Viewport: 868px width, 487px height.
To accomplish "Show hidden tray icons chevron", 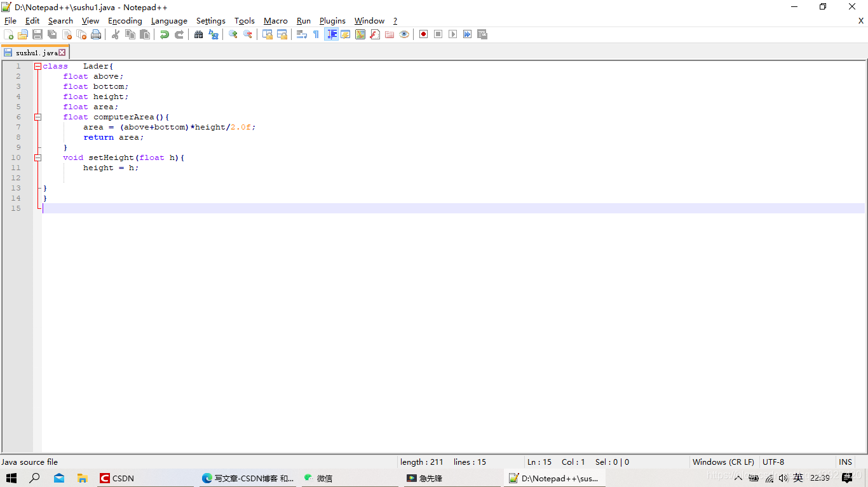I will [x=738, y=478].
